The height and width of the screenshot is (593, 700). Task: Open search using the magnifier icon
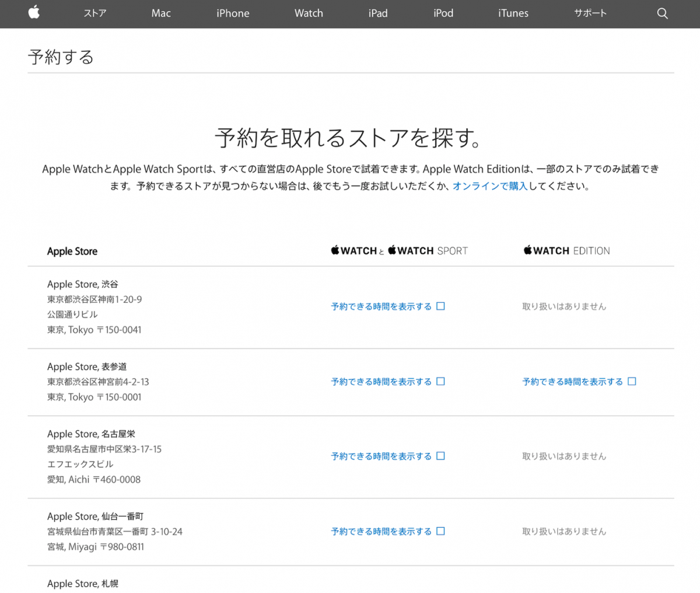(662, 13)
